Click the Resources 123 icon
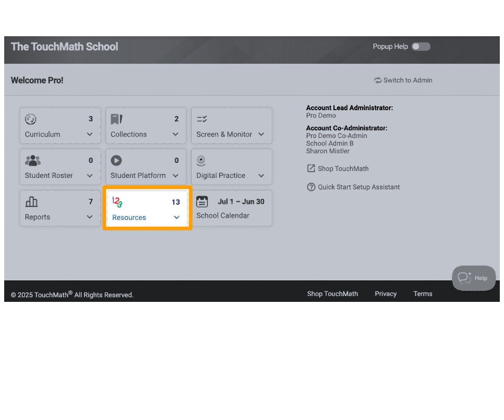This screenshot has height=420, width=504. (x=117, y=202)
